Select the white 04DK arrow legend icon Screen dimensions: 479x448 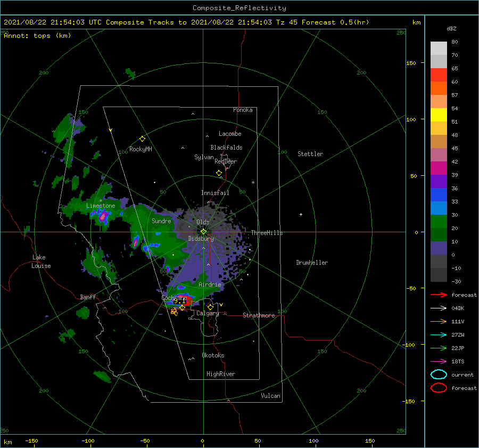coord(439,308)
